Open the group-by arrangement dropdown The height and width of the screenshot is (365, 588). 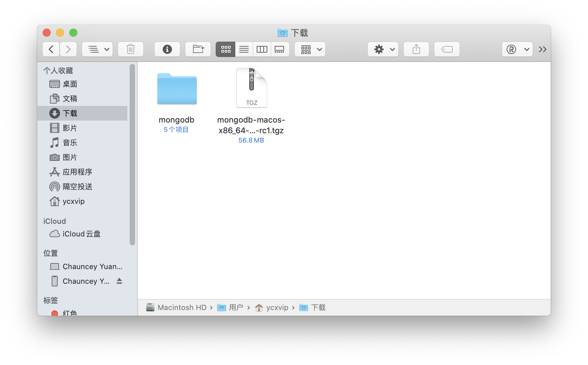[x=310, y=49]
